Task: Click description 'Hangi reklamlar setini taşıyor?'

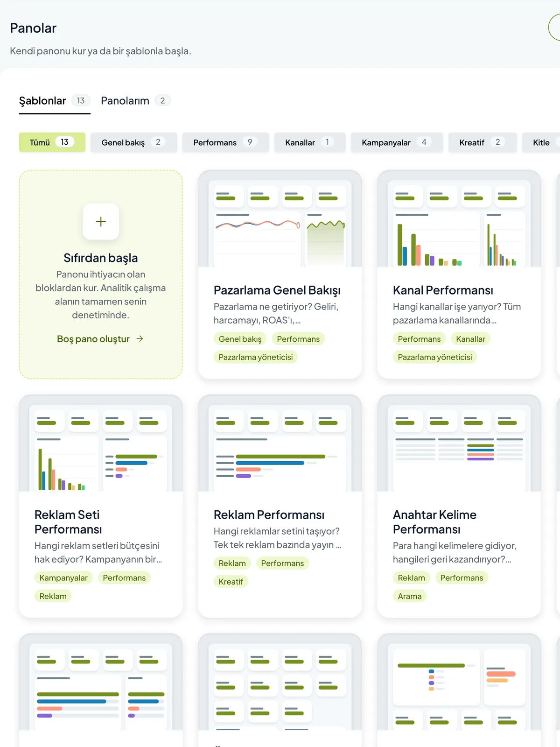Action: pyautogui.click(x=277, y=531)
